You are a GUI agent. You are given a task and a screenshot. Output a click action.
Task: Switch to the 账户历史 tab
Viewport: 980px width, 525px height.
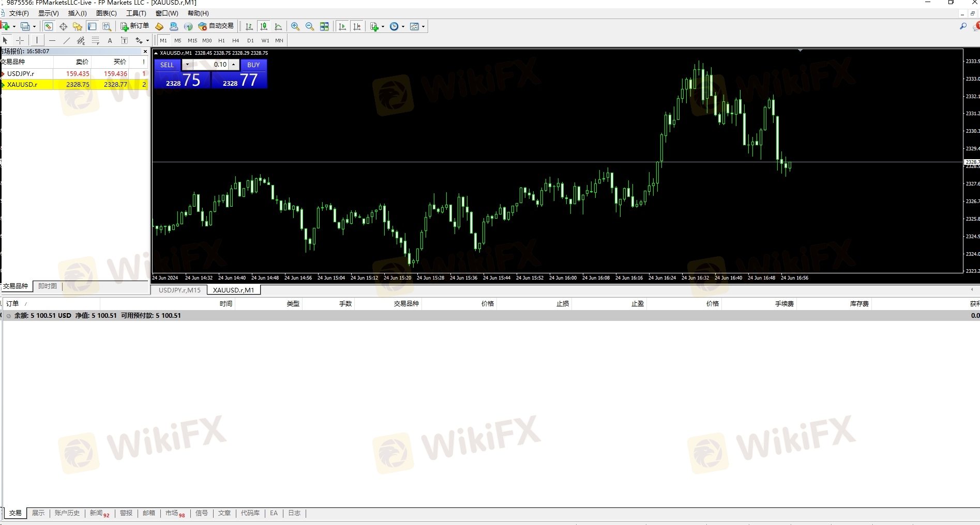coord(67,513)
